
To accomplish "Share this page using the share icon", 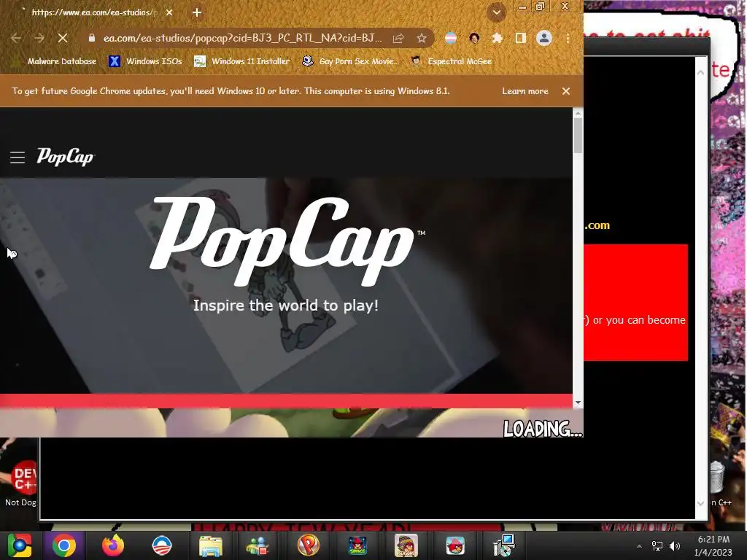I will point(398,38).
